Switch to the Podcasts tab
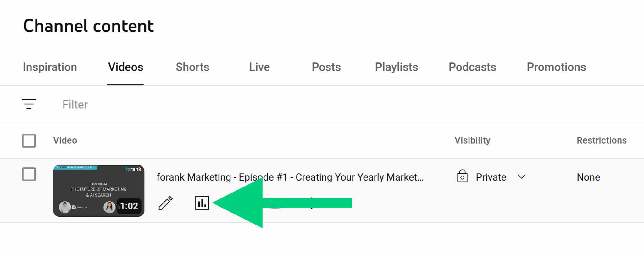The height and width of the screenshot is (255, 644). [x=472, y=67]
